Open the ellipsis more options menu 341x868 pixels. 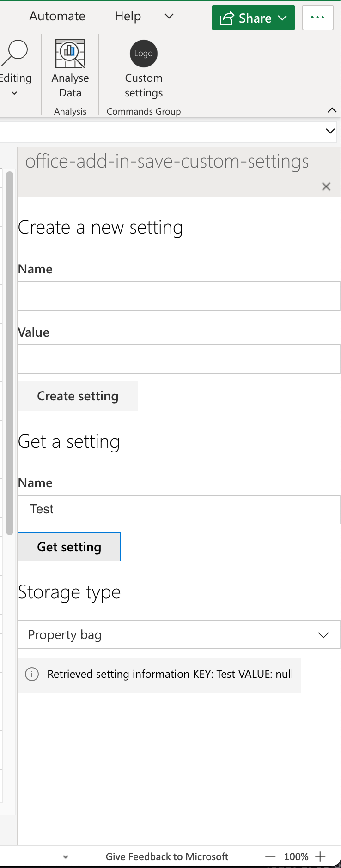click(317, 18)
